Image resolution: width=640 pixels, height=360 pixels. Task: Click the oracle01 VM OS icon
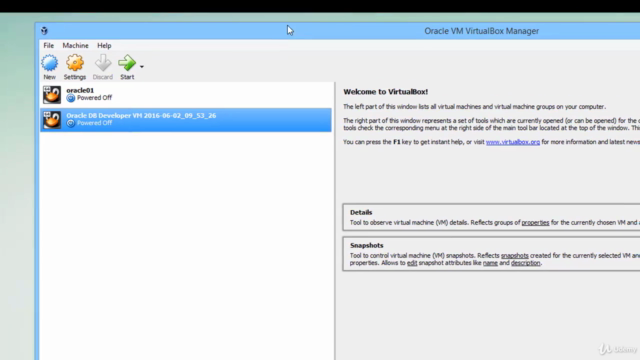coord(52,94)
